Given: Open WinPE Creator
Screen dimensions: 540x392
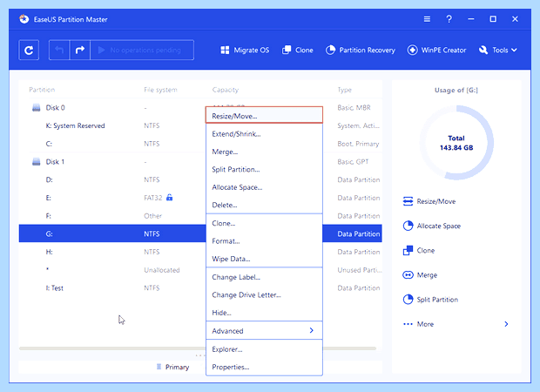Looking at the screenshot, I should tap(436, 51).
